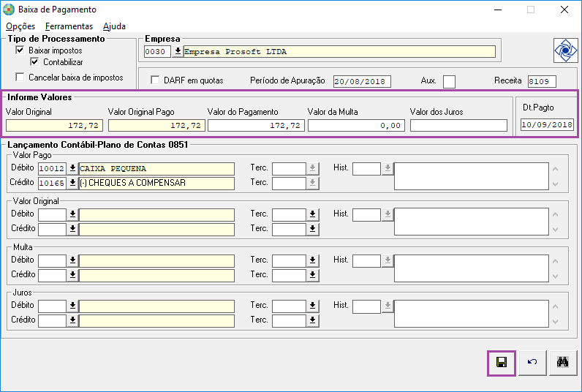This screenshot has width=582, height=392.
Task: Click Empresa Prosoft LTDA name field
Action: (x=339, y=51)
